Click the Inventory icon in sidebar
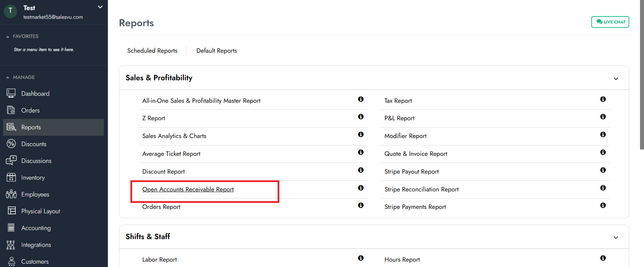Screen dimensions: 644x267 pos(11,177)
